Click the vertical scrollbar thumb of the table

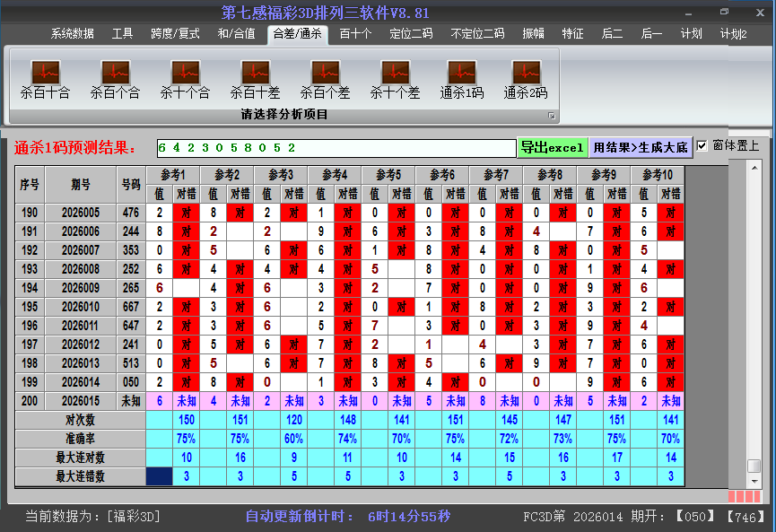(754, 466)
